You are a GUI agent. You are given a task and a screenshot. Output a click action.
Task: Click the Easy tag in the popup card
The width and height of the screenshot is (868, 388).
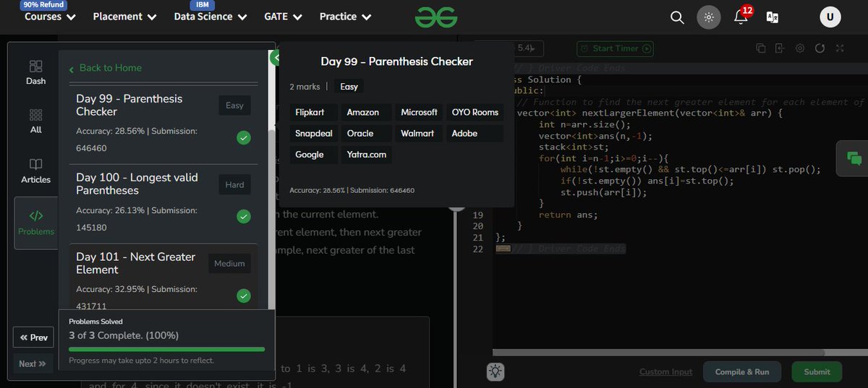349,87
